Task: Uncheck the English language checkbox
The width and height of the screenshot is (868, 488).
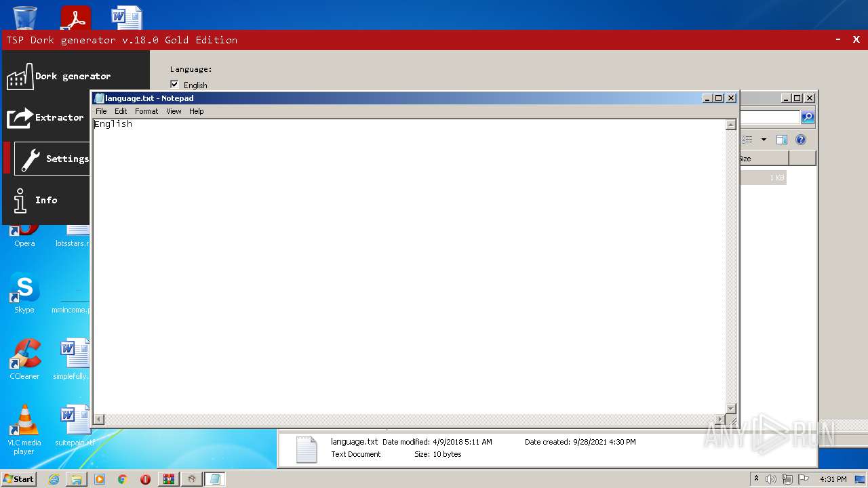Action: 174,84
